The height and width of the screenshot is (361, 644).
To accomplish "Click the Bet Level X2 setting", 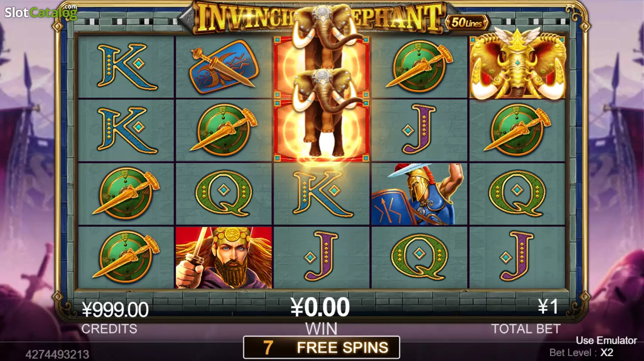I will pyautogui.click(x=581, y=352).
